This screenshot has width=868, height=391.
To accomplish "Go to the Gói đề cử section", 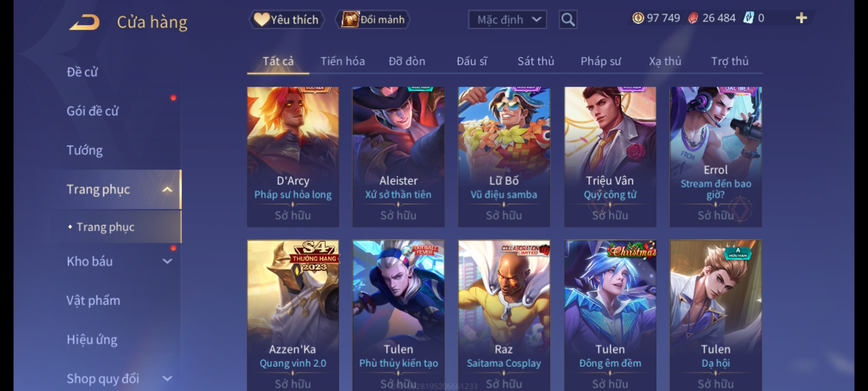I will click(93, 111).
